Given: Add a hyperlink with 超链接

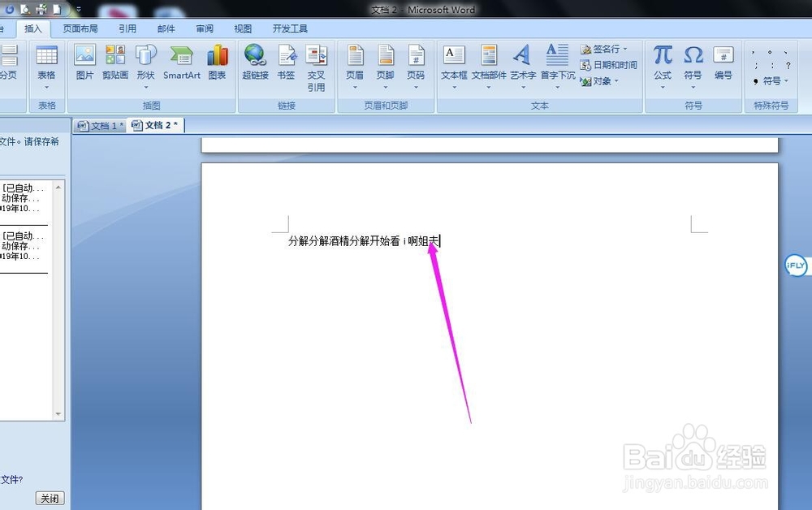Looking at the screenshot, I should click(255, 63).
